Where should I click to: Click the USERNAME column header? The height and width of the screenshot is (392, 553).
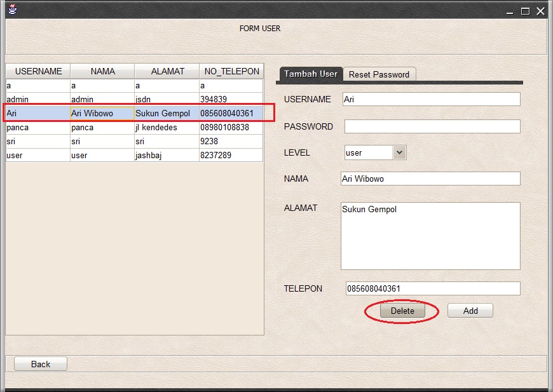[37, 71]
